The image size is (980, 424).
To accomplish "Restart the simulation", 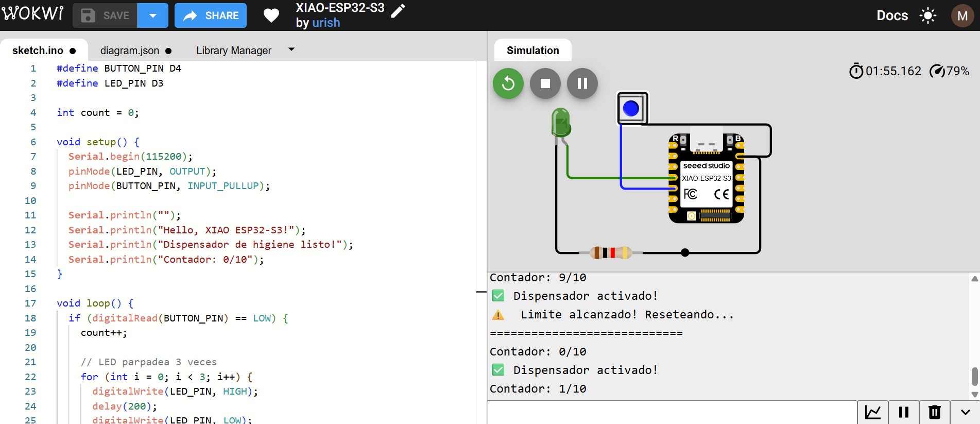I will [x=508, y=83].
